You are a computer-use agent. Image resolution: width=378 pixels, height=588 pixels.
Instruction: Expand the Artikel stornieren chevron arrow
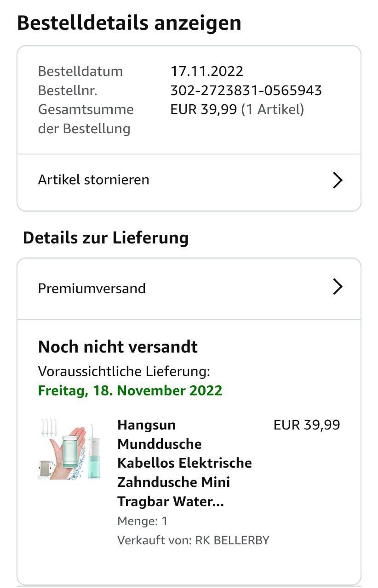pyautogui.click(x=338, y=180)
